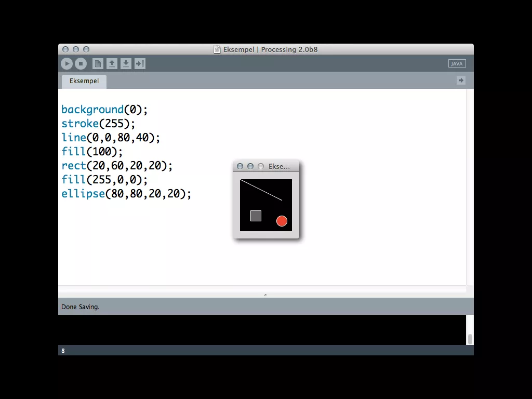Collapse the console using the divider arrow
Screen dimensions: 532x399
coord(265,295)
